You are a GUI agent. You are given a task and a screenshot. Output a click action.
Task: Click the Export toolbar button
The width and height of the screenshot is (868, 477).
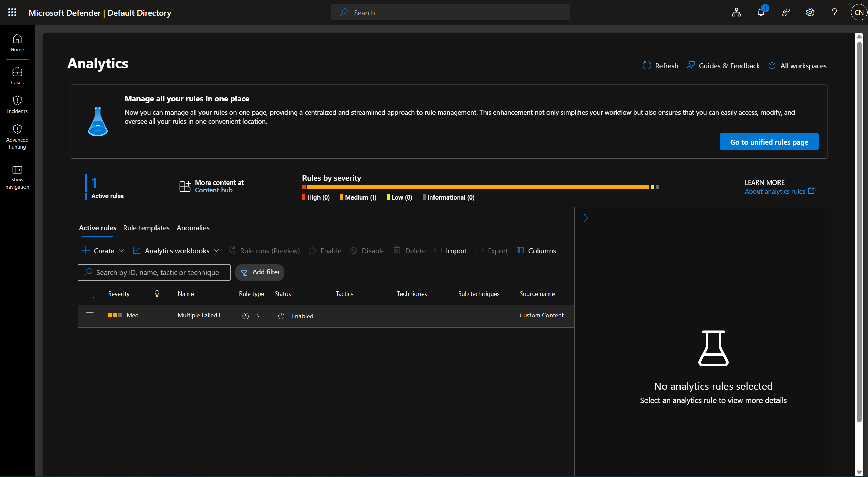click(492, 251)
